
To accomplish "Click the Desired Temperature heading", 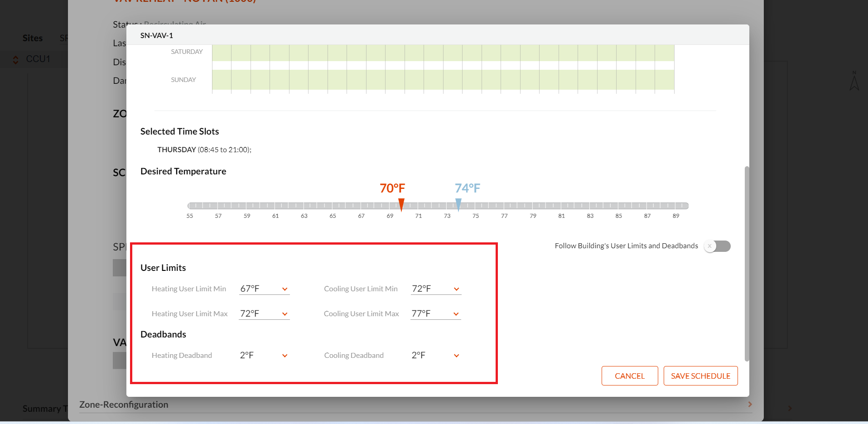I will (183, 171).
